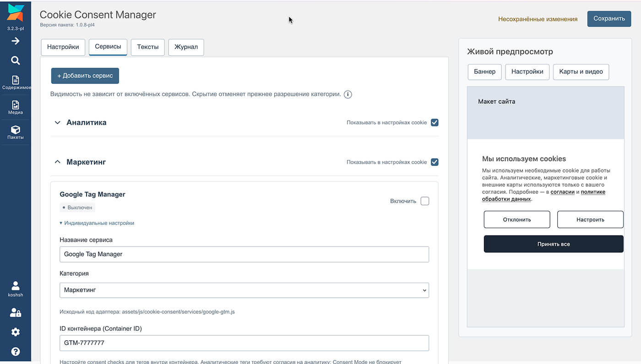Uncheck Маркетинг show in cookie settings
This screenshot has height=364, width=641.
pos(435,162)
